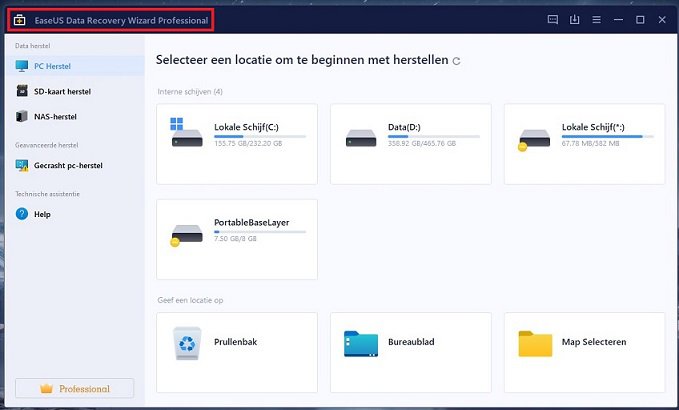Maximize the EaseUS window
The width and height of the screenshot is (679, 410).
pyautogui.click(x=640, y=19)
